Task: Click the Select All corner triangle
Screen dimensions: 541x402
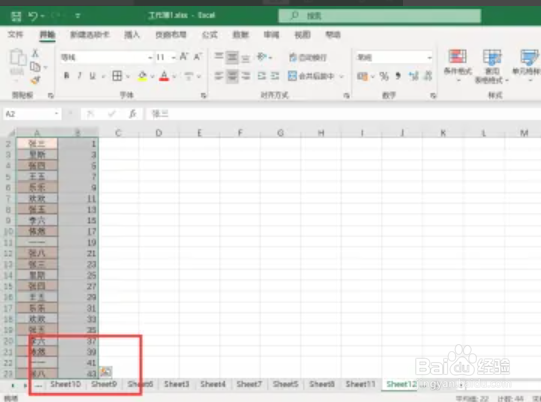Action: (11, 133)
